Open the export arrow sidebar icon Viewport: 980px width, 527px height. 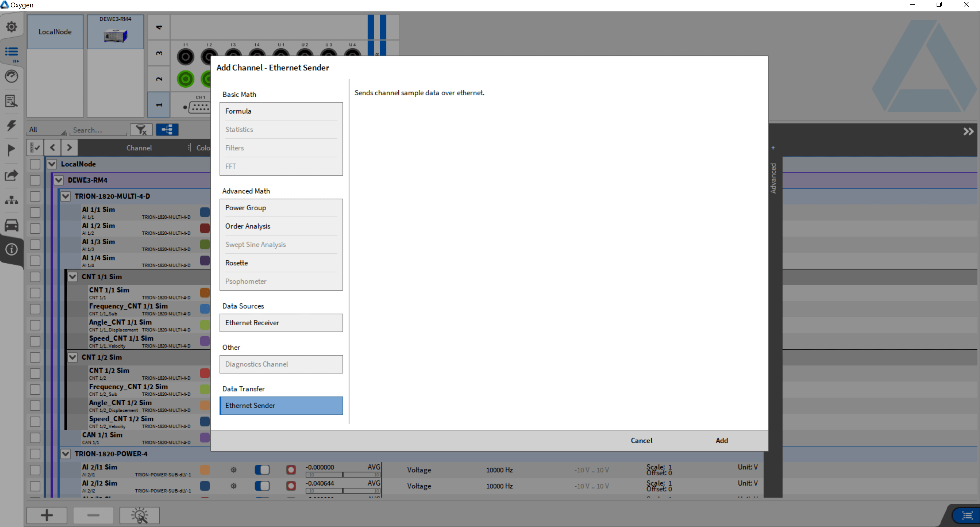(11, 175)
